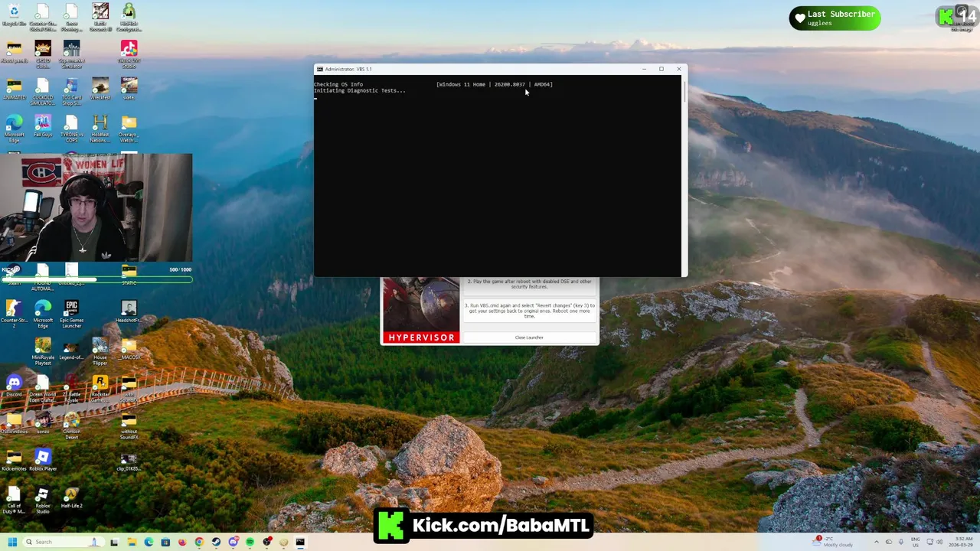Click the taskbar Search box

(x=65, y=542)
